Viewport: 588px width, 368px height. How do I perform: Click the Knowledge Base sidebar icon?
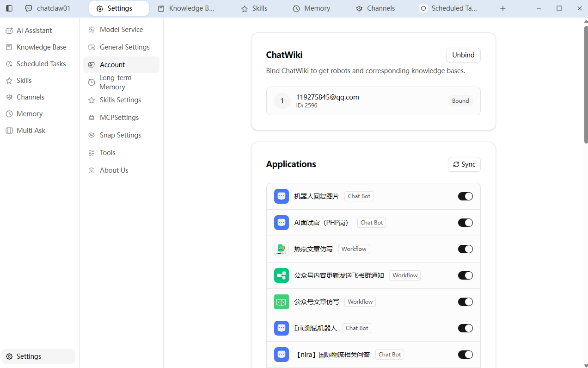point(9,47)
